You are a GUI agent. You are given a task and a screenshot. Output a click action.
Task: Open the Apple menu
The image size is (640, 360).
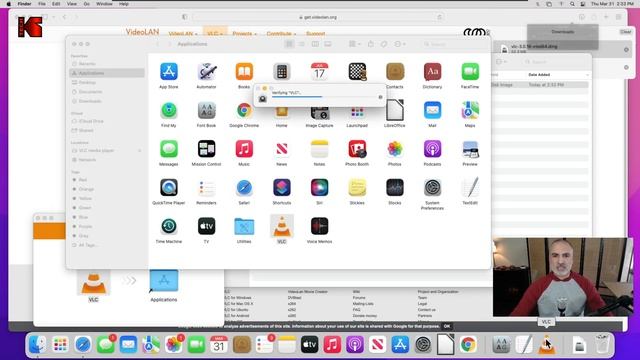click(x=9, y=4)
